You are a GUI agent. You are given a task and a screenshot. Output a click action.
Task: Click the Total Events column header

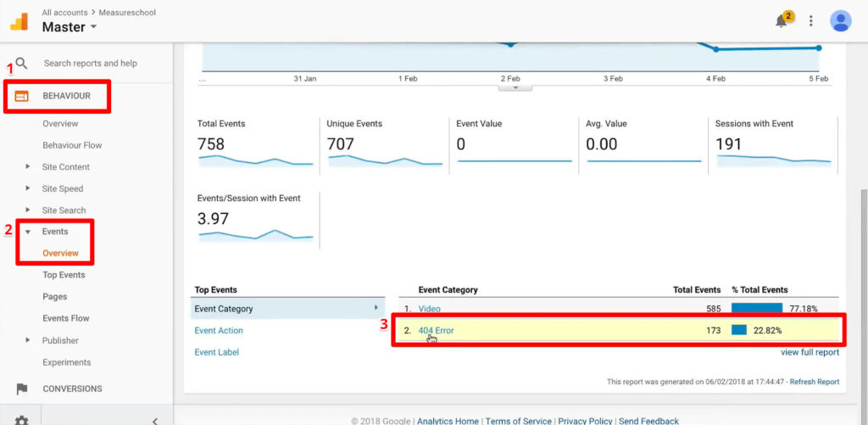point(697,290)
